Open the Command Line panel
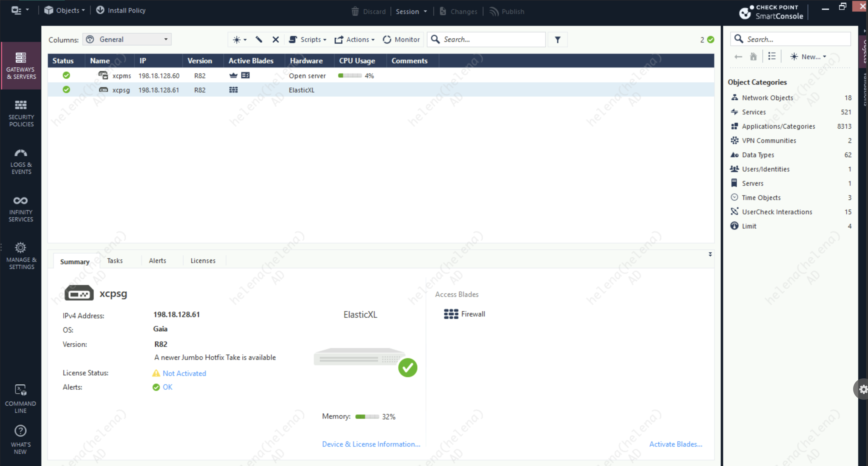The image size is (868, 466). (x=21, y=399)
